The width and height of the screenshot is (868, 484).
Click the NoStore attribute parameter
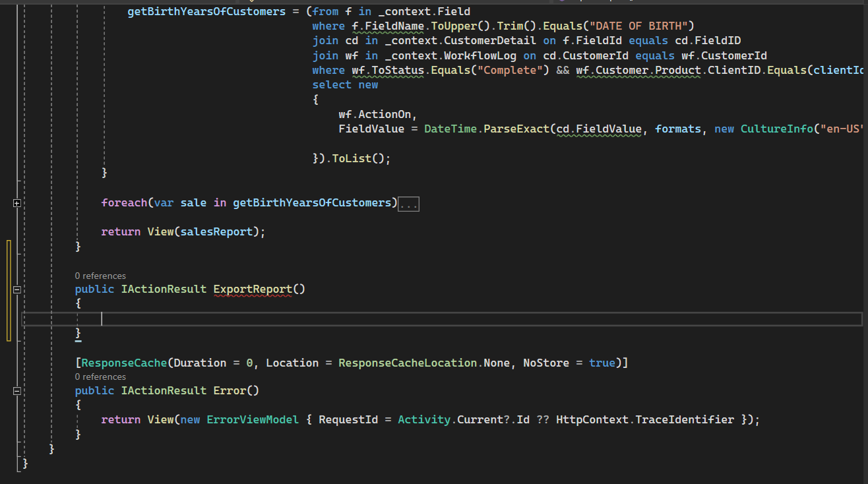click(546, 363)
